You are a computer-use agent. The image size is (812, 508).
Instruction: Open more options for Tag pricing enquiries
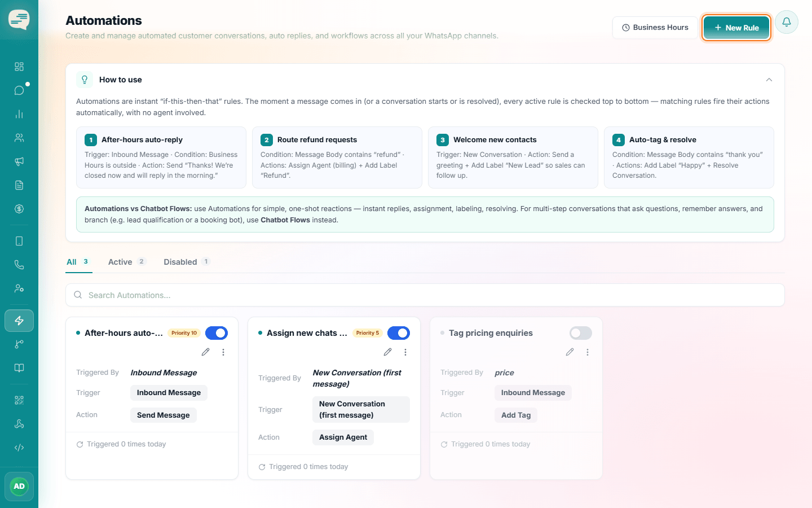pyautogui.click(x=588, y=352)
